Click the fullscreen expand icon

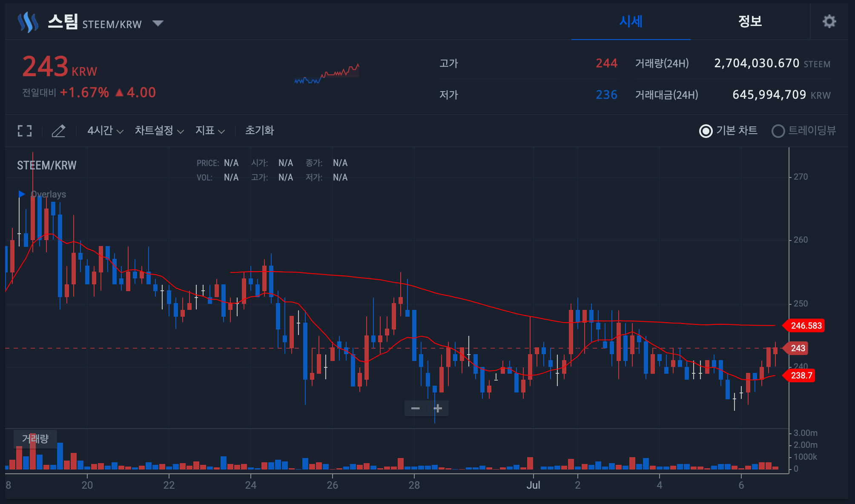click(25, 131)
